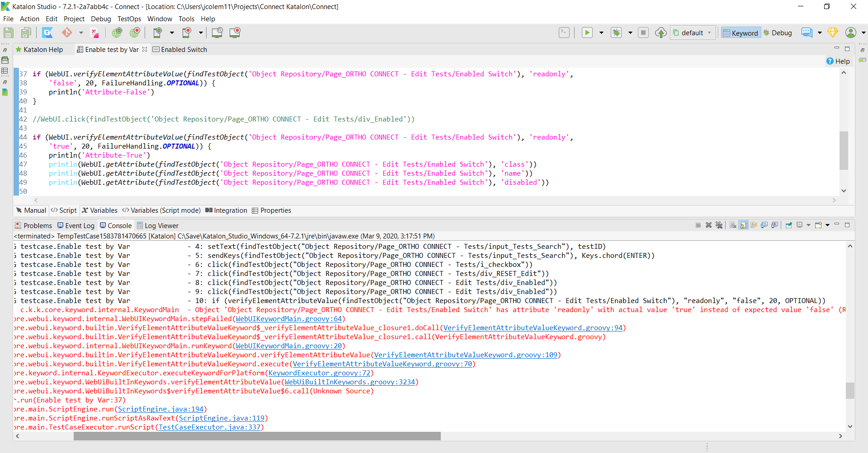Open the Action menu
Image resolution: width=868 pixels, height=453 pixels.
29,19
